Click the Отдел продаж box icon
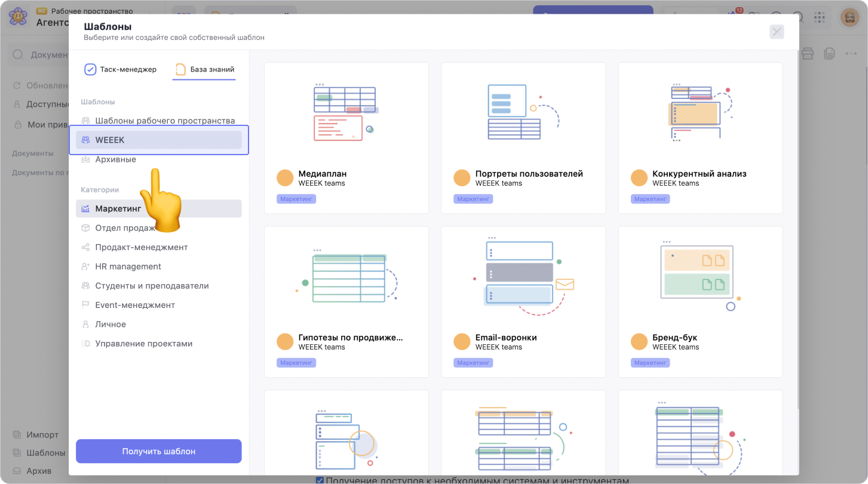The height and width of the screenshot is (484, 868). click(x=85, y=228)
